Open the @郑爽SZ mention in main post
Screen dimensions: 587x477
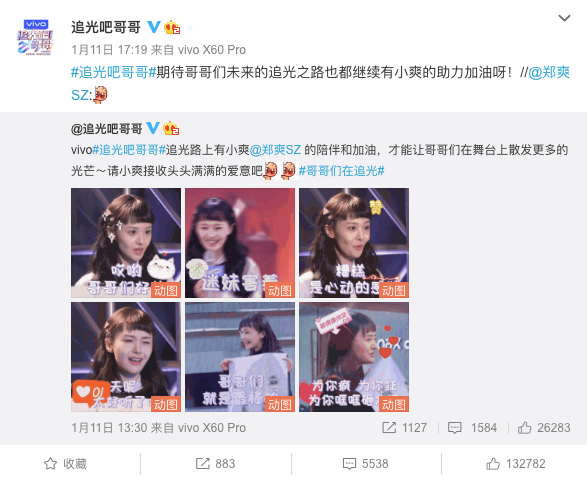pyautogui.click(x=549, y=72)
